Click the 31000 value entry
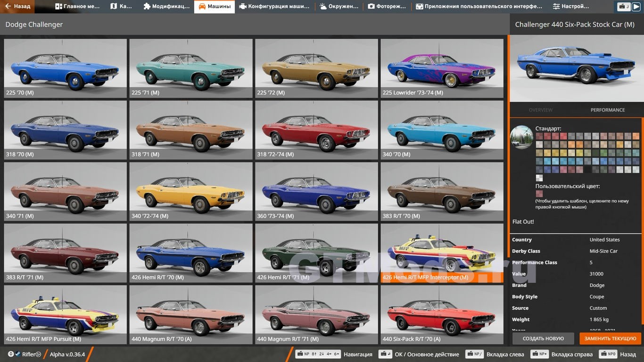Viewport: 644px width, 362px height. coord(596,274)
